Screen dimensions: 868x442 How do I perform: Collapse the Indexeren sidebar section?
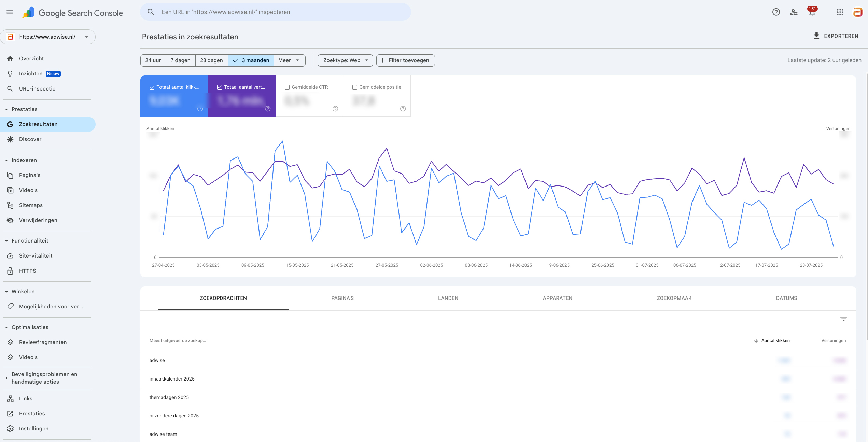(6, 160)
